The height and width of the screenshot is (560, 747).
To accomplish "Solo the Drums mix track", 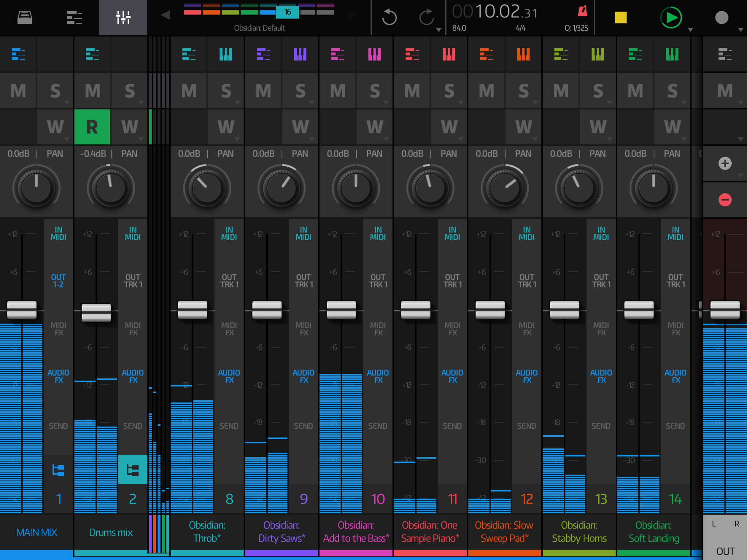I will pyautogui.click(x=129, y=90).
